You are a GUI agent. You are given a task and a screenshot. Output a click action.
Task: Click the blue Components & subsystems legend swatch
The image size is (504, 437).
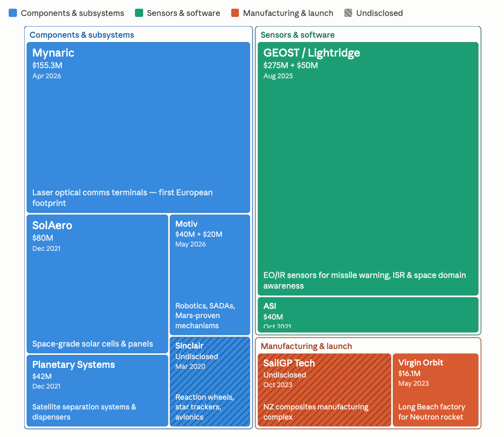pyautogui.click(x=13, y=13)
